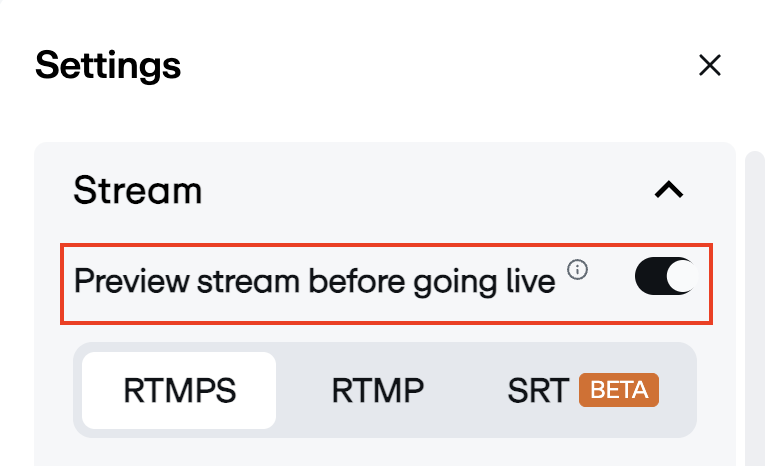Viewport: 766px width, 466px height.
Task: Close the Settings panel with the X
Action: click(x=709, y=66)
